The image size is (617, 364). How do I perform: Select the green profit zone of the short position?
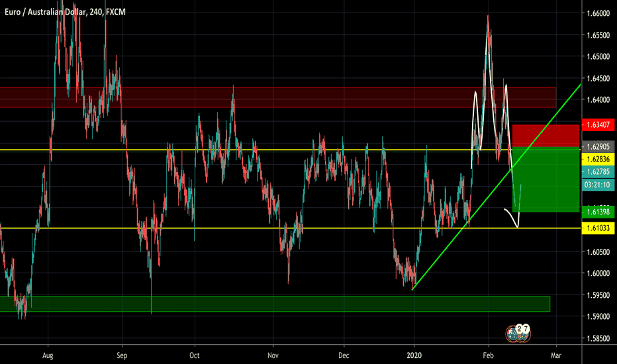(x=546, y=179)
